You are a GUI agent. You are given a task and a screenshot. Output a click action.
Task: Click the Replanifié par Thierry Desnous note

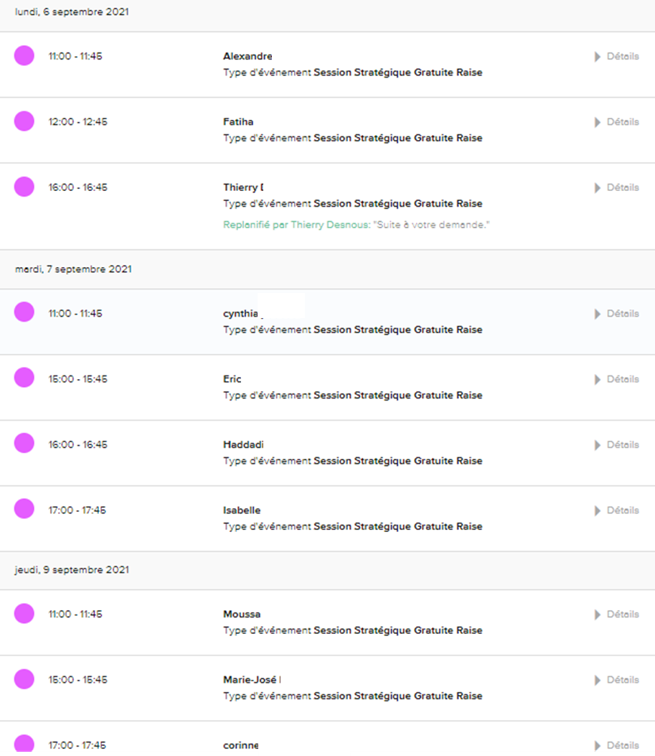click(x=356, y=225)
